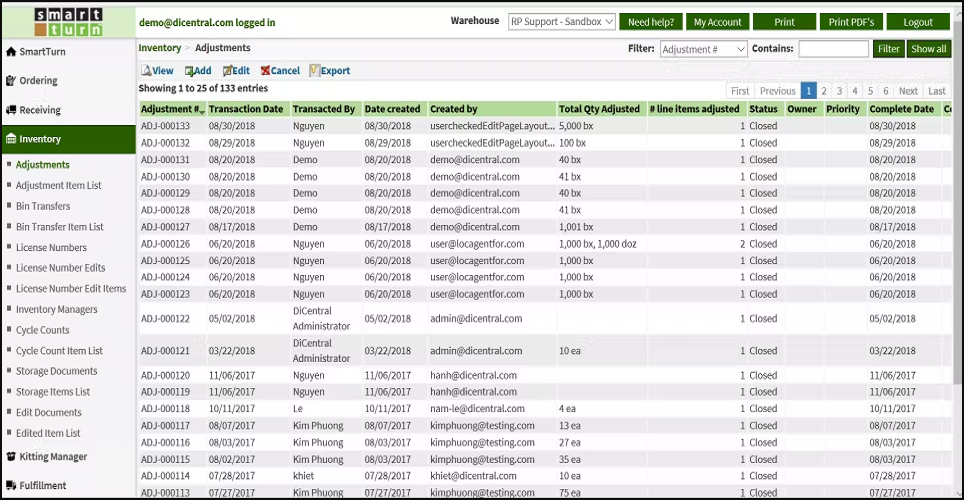The width and height of the screenshot is (964, 500).
Task: Open the Filter field dropdown
Action: [x=703, y=49]
